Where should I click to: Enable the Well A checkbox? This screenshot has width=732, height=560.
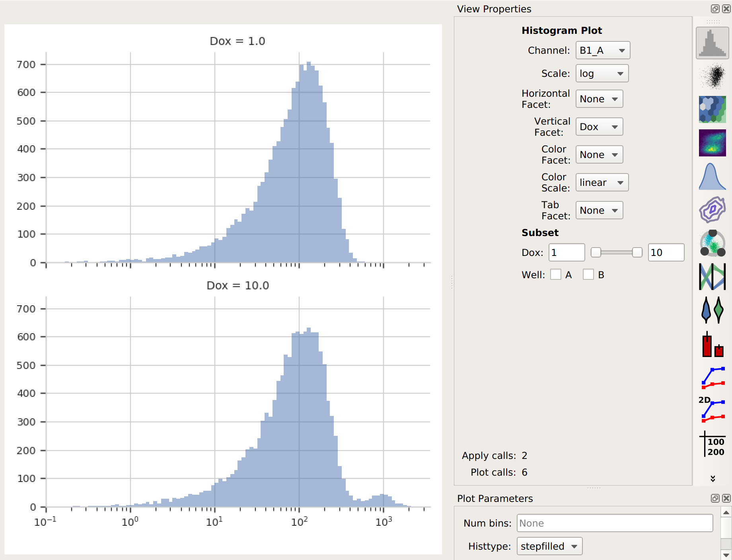click(556, 275)
